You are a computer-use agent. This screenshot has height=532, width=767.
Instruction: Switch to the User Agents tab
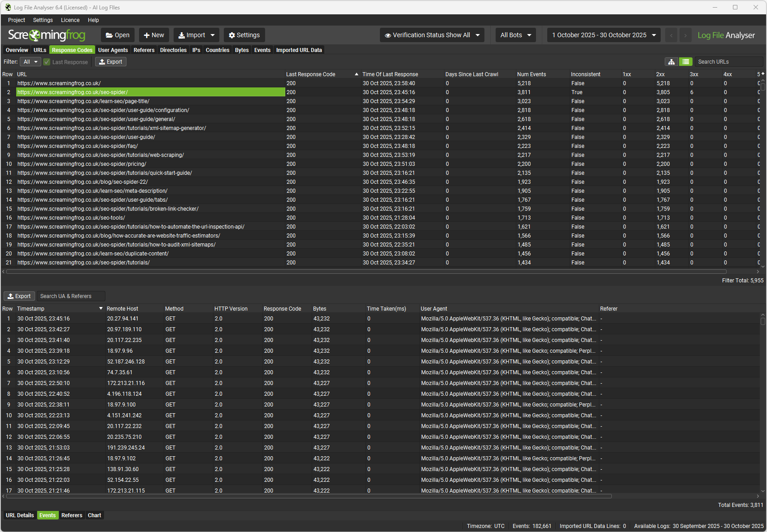point(113,50)
